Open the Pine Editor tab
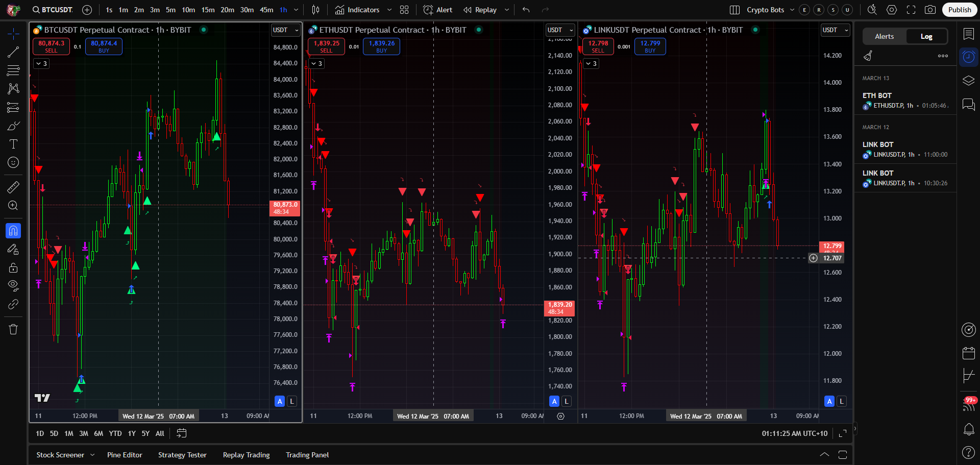 click(x=125, y=455)
